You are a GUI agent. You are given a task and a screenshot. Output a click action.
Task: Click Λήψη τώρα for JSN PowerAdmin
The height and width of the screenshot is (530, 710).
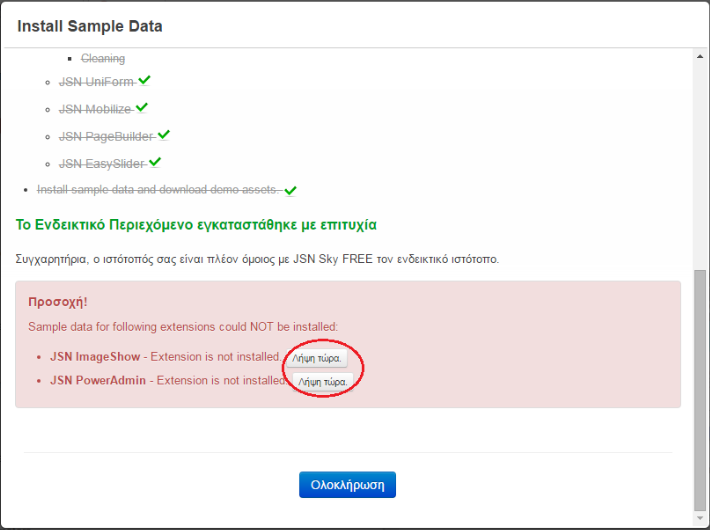[323, 382]
